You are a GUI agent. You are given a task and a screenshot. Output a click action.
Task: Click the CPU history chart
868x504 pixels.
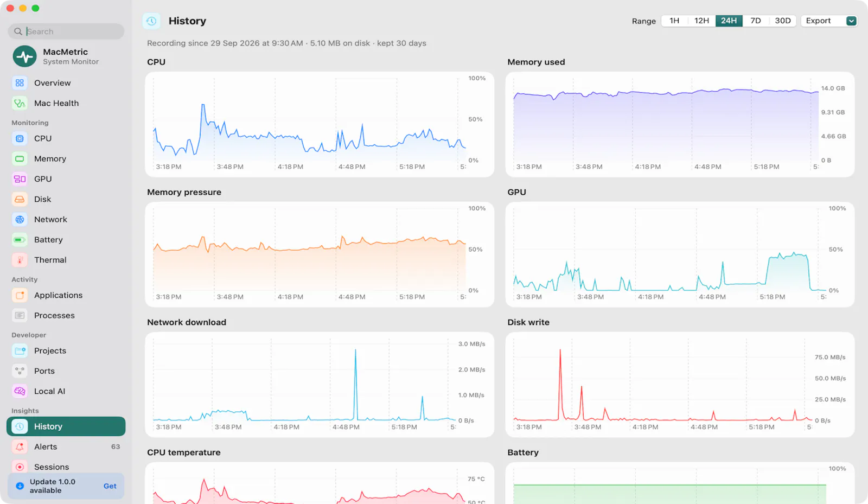click(x=320, y=124)
